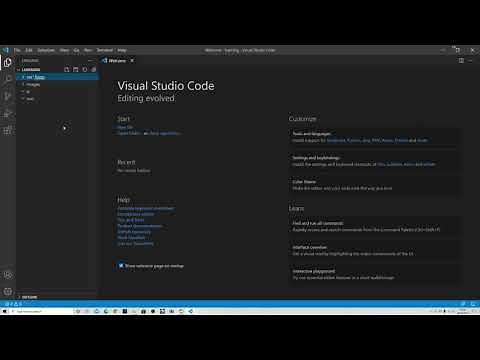
Task: Open the Extensions view in activity bar
Action: pyautogui.click(x=8, y=130)
